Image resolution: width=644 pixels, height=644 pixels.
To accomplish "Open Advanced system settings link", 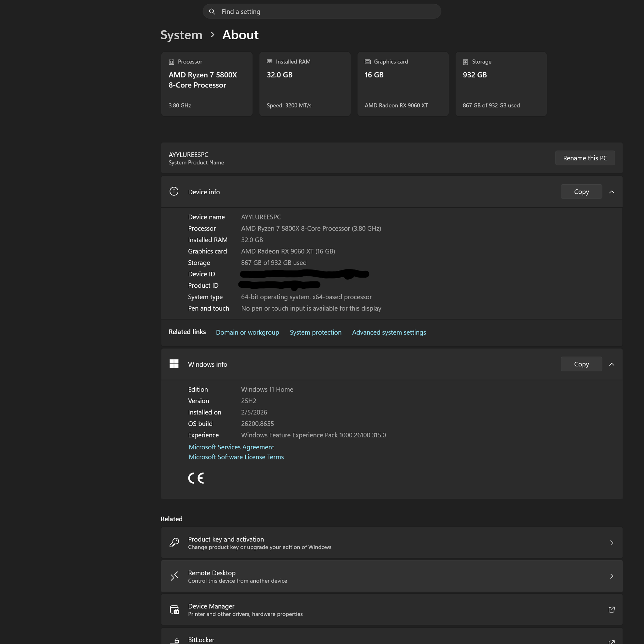I will point(389,332).
